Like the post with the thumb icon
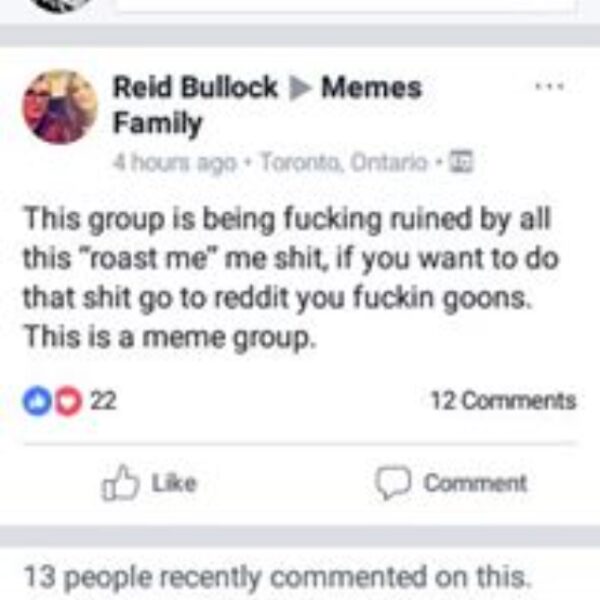 pyautogui.click(x=120, y=483)
